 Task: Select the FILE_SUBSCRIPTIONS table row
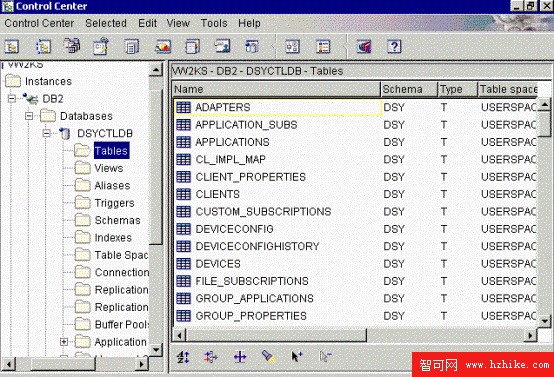click(356, 281)
